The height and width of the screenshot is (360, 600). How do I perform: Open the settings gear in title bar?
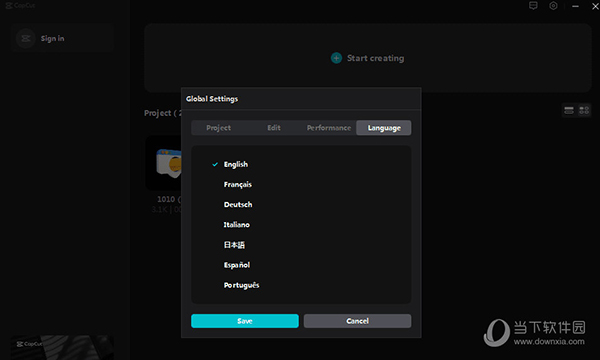pos(553,6)
